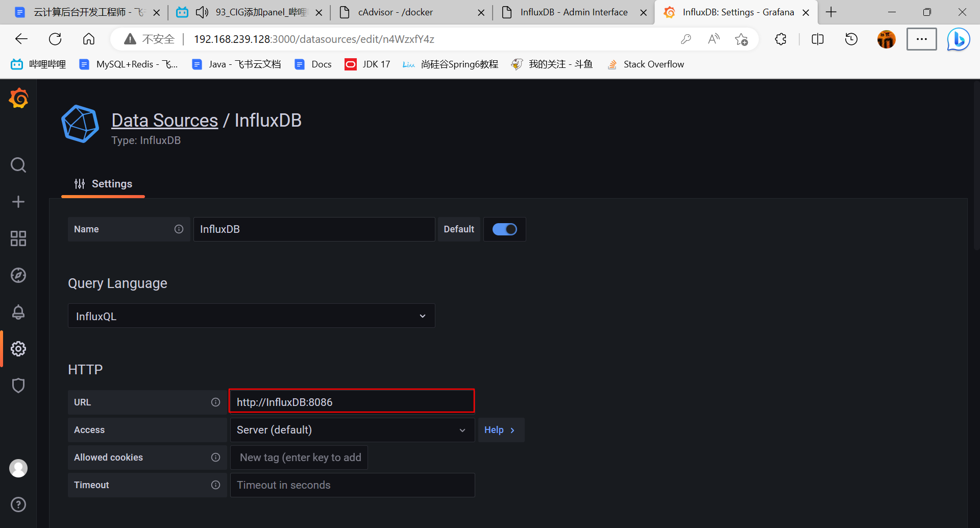
Task: Focus the Allowed cookies new tag field
Action: click(299, 458)
